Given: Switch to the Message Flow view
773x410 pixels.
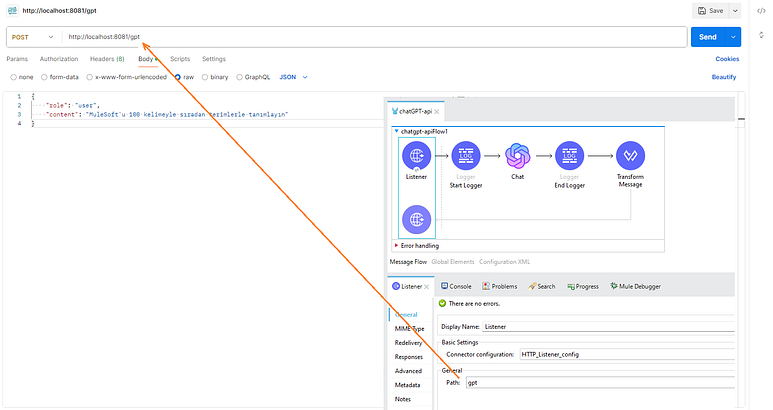Looking at the screenshot, I should [408, 262].
